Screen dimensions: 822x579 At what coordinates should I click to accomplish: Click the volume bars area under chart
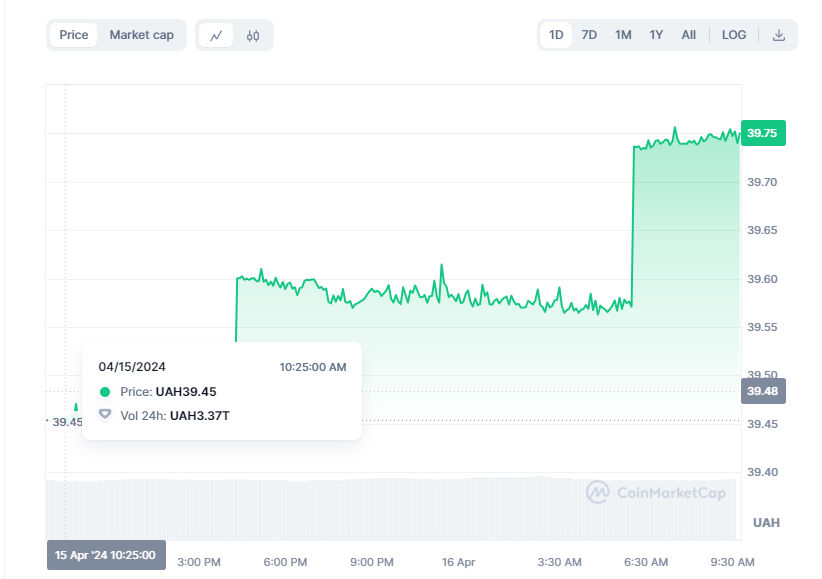[x=391, y=509]
